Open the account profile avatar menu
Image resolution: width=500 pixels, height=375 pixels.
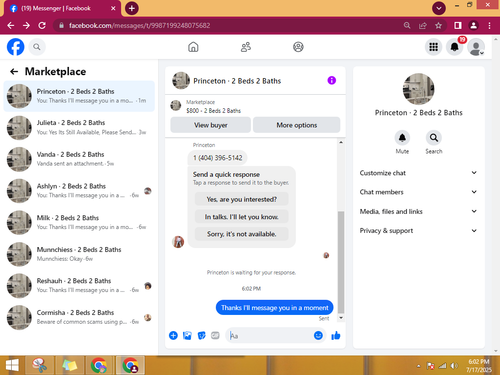tap(476, 47)
